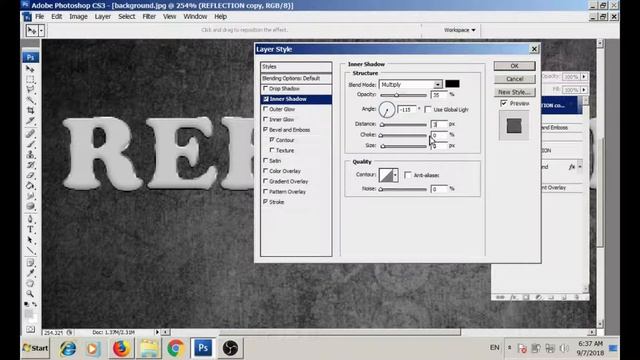Open OBS Studio from the taskbar
Screen dimensions: 640x360
pyautogui.click(x=230, y=348)
